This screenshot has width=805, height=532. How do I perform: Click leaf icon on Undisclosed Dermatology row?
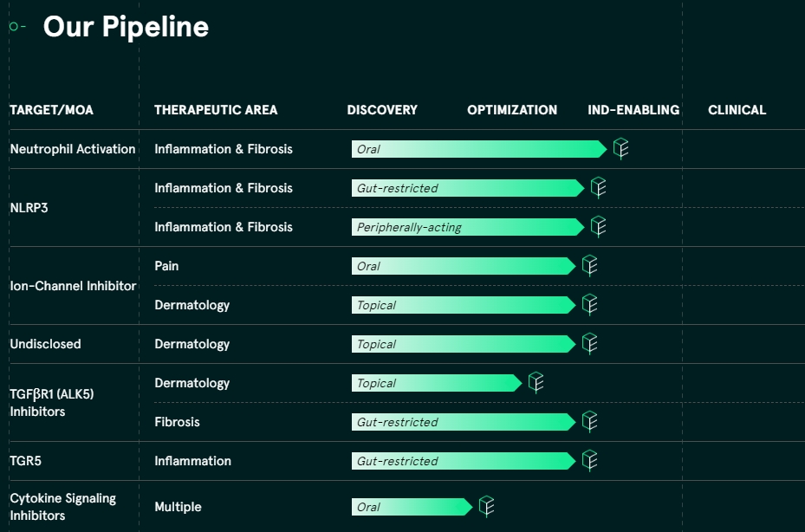(x=590, y=344)
